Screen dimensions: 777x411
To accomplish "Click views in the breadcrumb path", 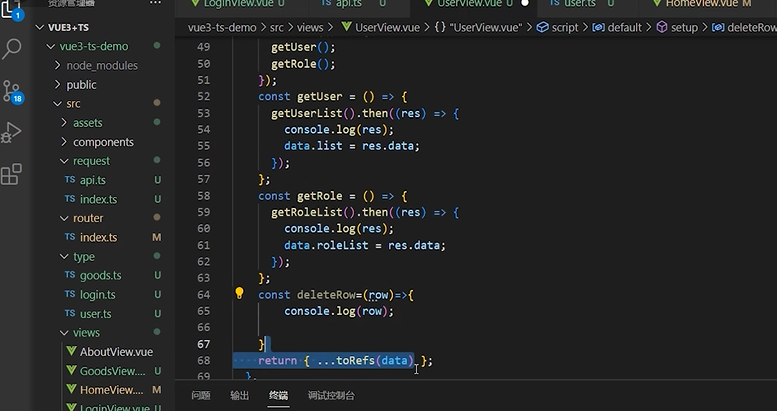I will click(x=310, y=27).
